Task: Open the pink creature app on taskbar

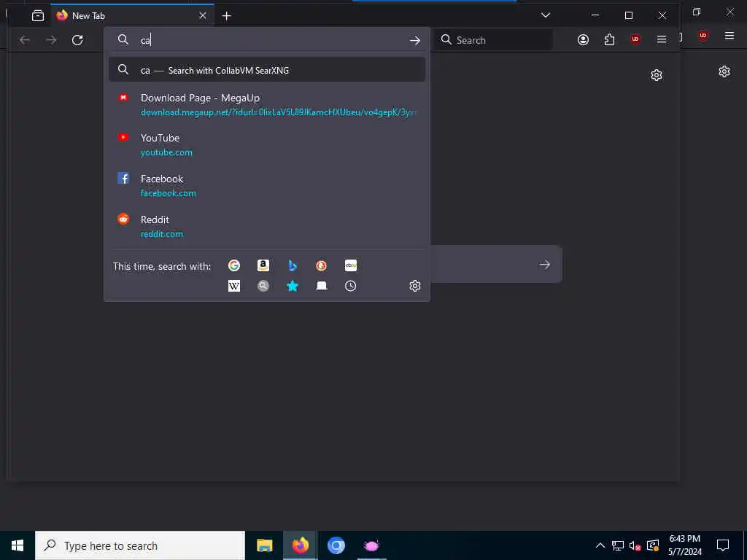Action: (x=371, y=545)
